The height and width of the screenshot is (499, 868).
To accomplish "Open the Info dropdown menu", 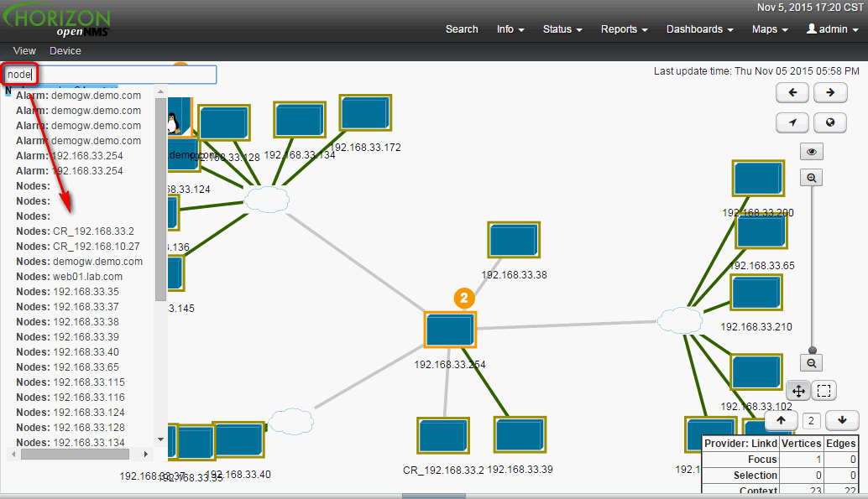I will click(x=510, y=29).
